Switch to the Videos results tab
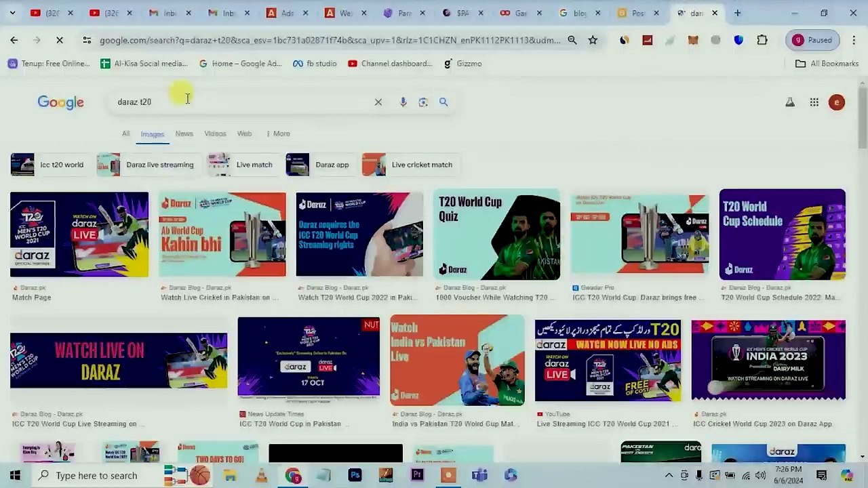Viewport: 868px width, 488px height. coord(215,134)
